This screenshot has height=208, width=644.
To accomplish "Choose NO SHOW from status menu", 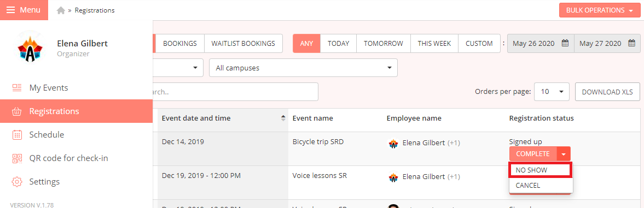I will pyautogui.click(x=541, y=170).
